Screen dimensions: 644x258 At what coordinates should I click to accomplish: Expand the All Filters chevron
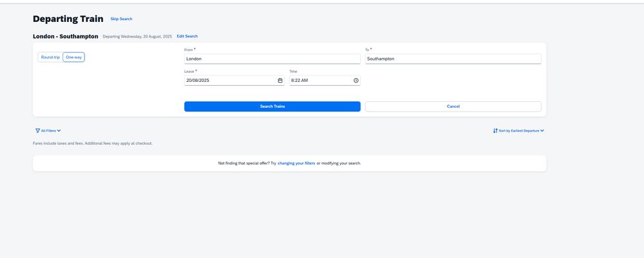(59, 131)
